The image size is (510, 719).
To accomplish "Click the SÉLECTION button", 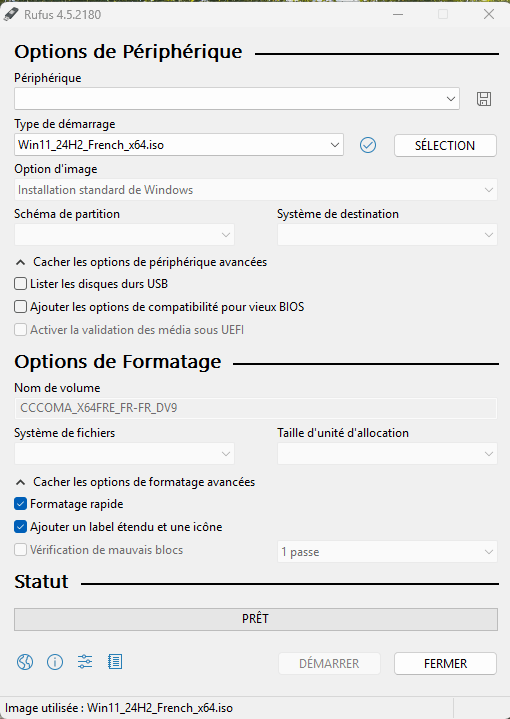I will tap(445, 145).
